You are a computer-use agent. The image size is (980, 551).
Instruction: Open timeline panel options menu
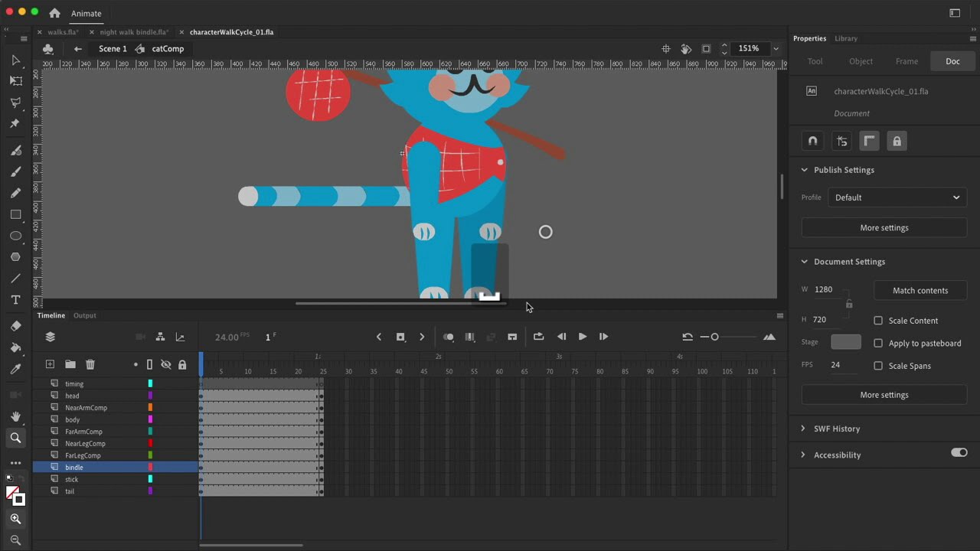780,315
